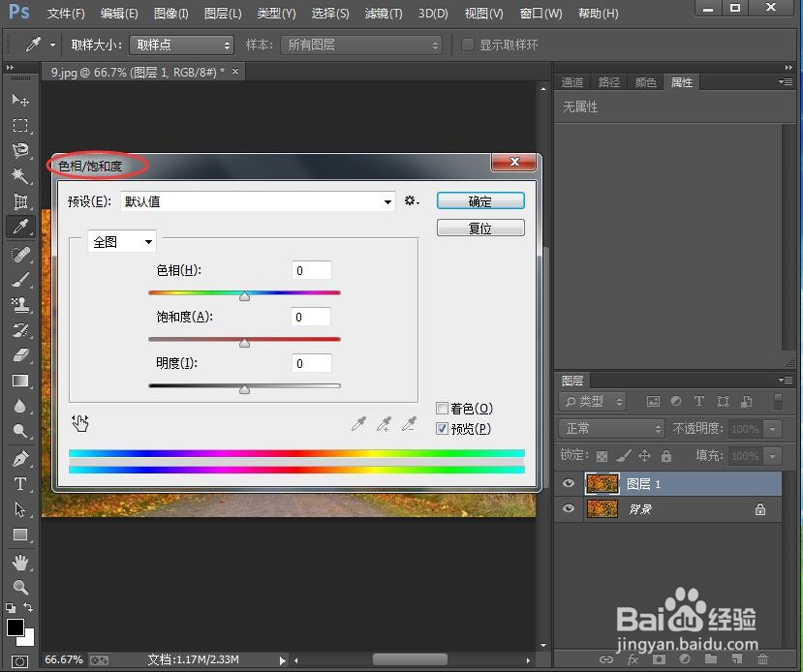Viewport: 803px width, 672px height.
Task: Toggle lock transparent pixels
Action: (x=602, y=455)
